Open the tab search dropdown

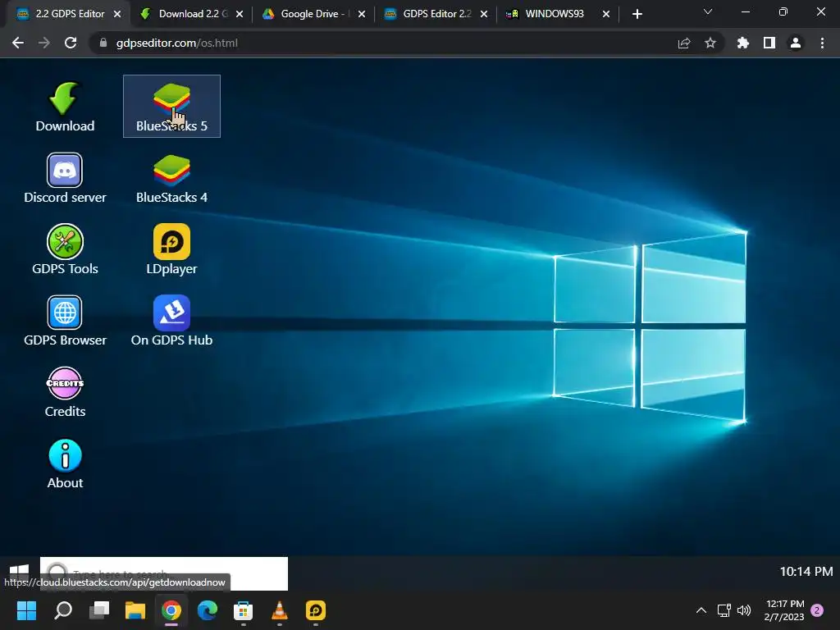(x=708, y=11)
